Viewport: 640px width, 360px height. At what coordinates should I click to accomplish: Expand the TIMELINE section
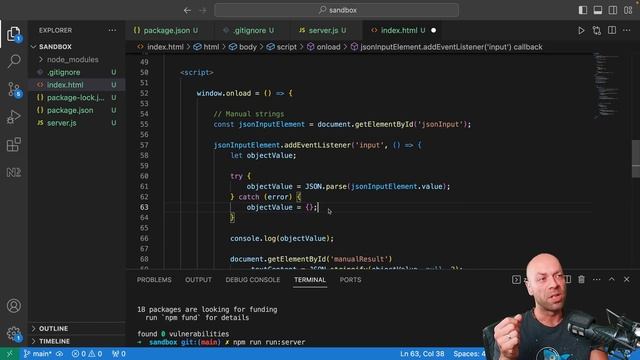(54, 341)
